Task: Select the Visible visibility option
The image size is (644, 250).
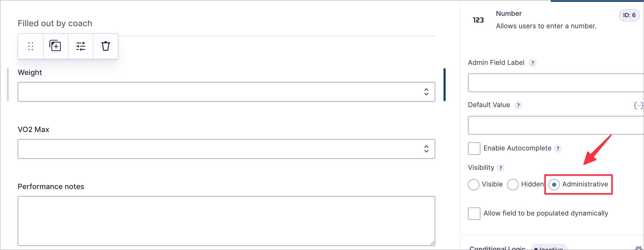Action: point(474,184)
